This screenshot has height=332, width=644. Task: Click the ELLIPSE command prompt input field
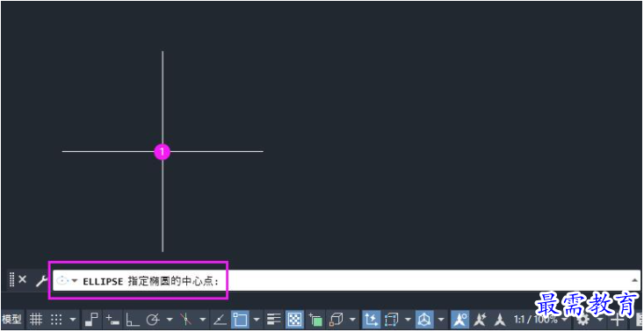click(346, 281)
